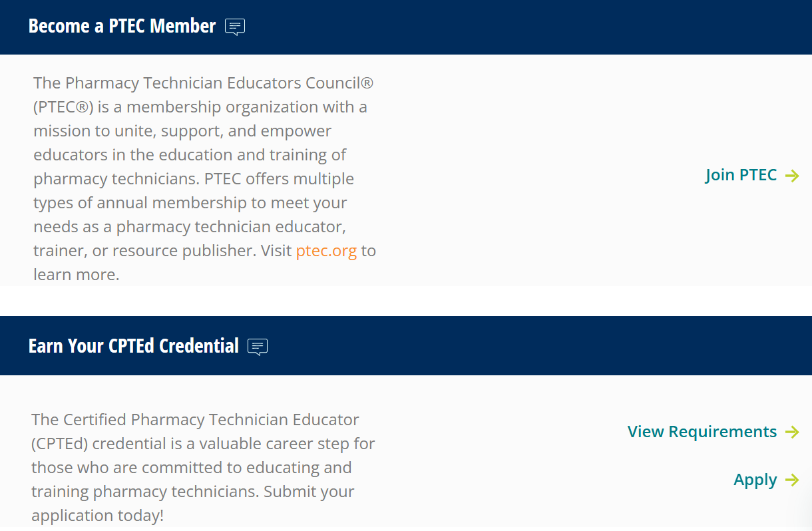The image size is (812, 531).
Task: Open the Join PTEC link
Action: (741, 174)
